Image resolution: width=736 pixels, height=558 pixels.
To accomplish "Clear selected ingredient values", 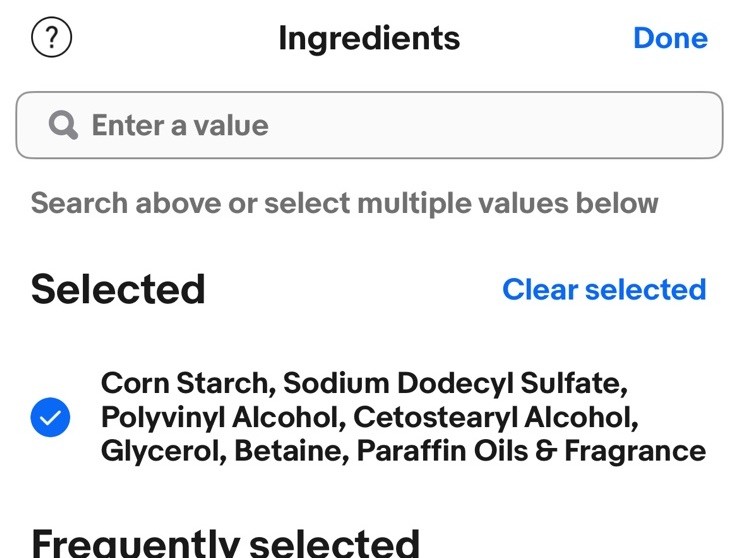I will click(x=604, y=289).
